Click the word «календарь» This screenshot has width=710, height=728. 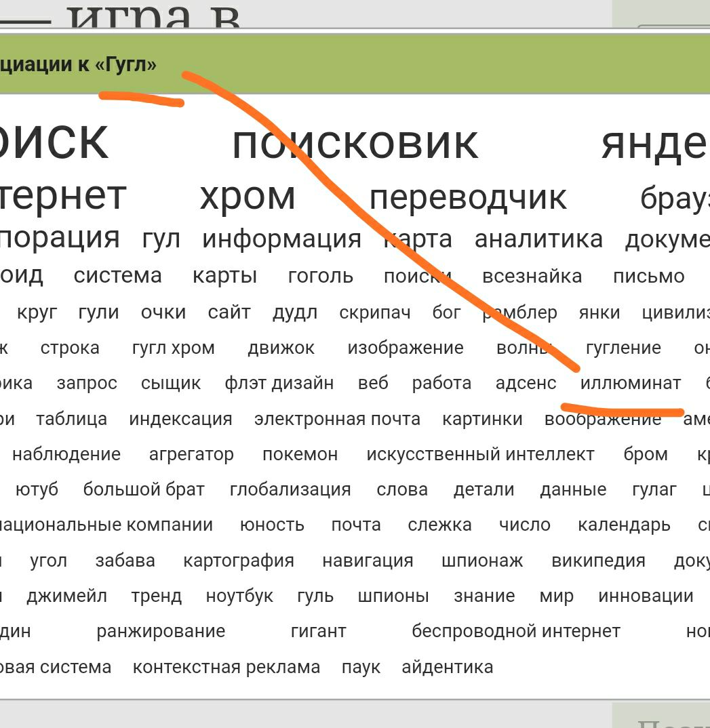point(624,525)
